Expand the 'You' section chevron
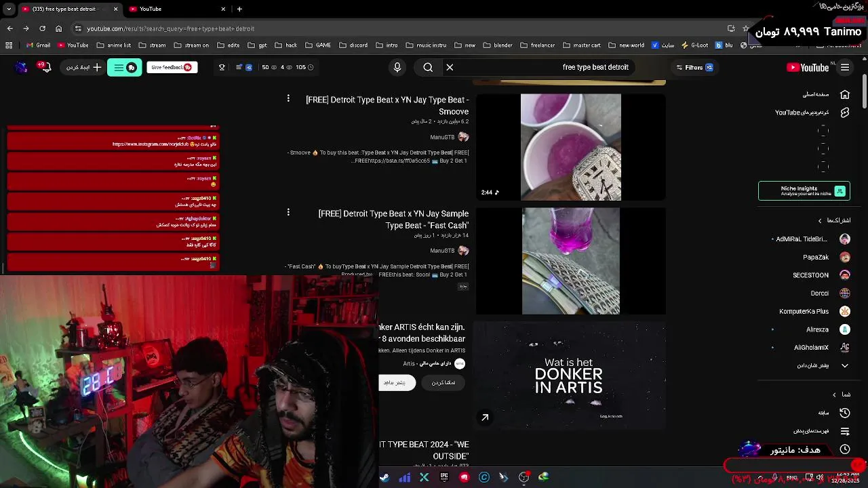868x488 pixels. [x=835, y=394]
